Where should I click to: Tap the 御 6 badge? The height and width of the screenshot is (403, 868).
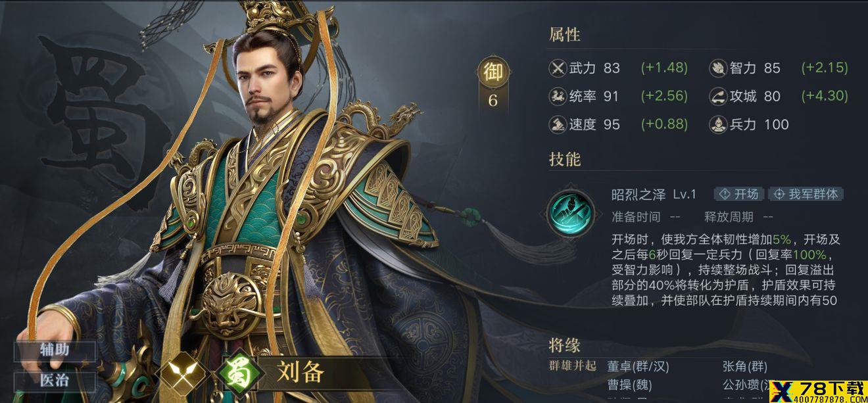493,83
